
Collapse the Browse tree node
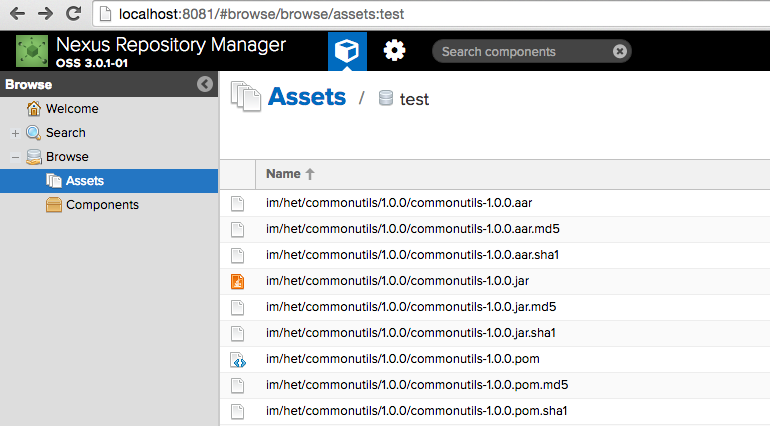[x=15, y=157]
